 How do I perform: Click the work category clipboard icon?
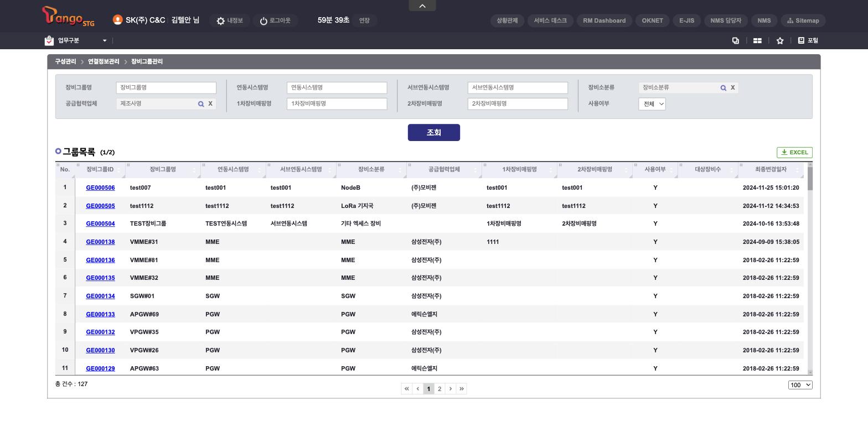point(49,40)
